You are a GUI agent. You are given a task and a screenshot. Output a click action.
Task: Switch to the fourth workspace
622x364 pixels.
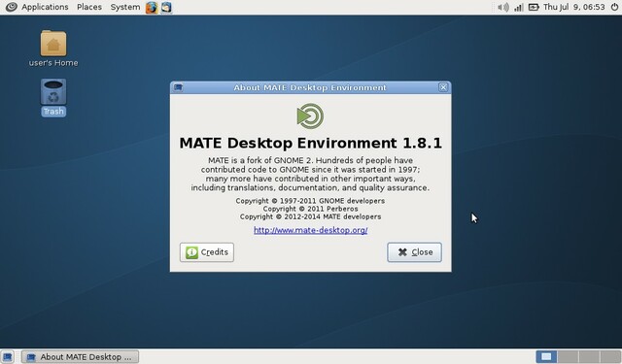pyautogui.click(x=610, y=357)
